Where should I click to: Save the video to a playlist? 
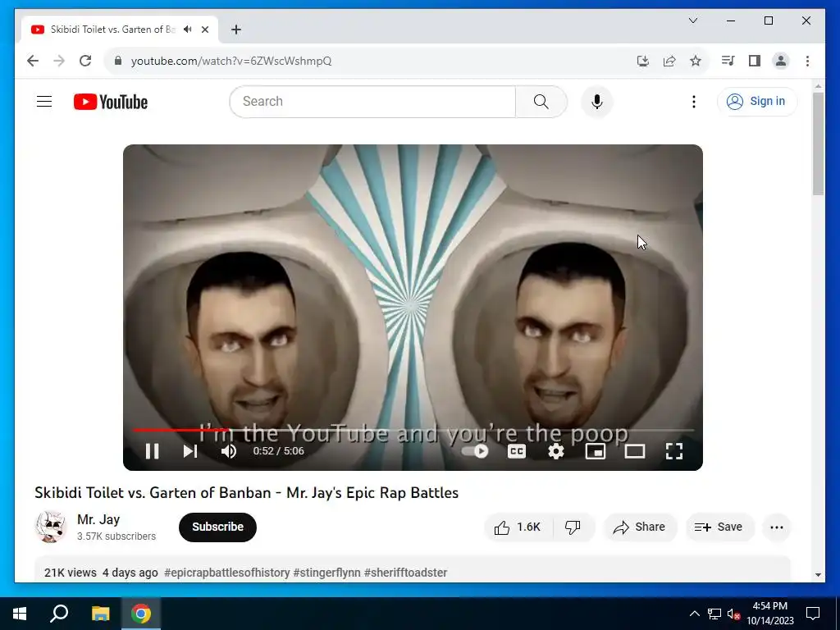coord(719,527)
